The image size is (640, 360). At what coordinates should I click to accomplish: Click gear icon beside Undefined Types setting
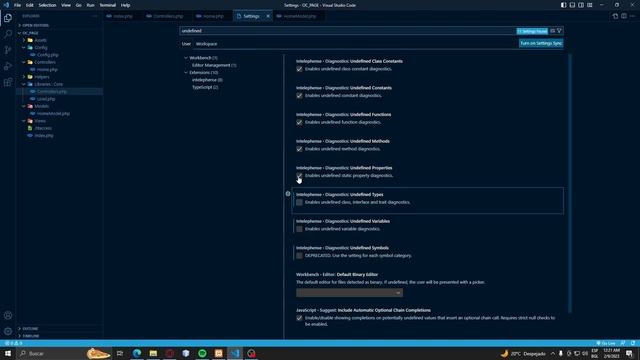288,194
